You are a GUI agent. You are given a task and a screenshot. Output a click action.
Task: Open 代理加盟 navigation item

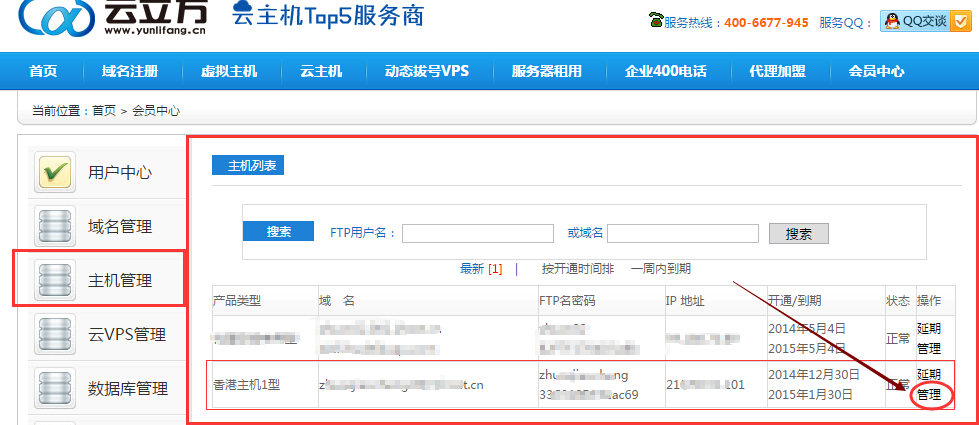(x=777, y=71)
